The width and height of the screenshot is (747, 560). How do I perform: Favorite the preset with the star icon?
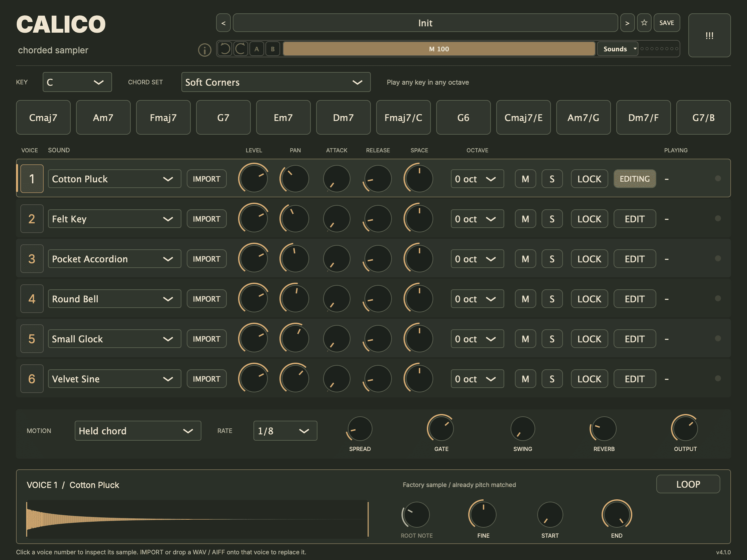644,23
